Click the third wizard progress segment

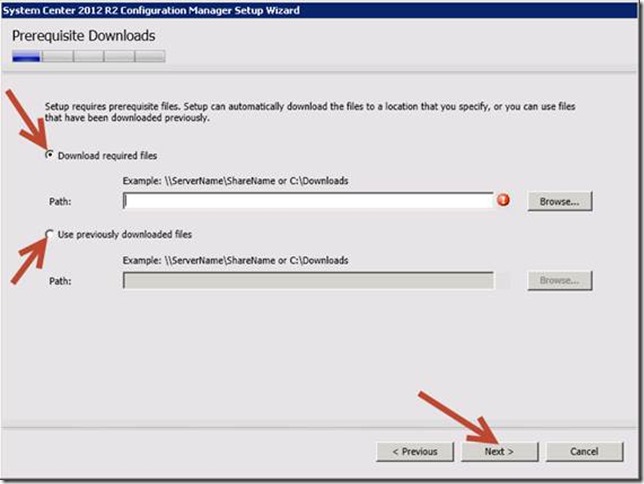pyautogui.click(x=89, y=57)
